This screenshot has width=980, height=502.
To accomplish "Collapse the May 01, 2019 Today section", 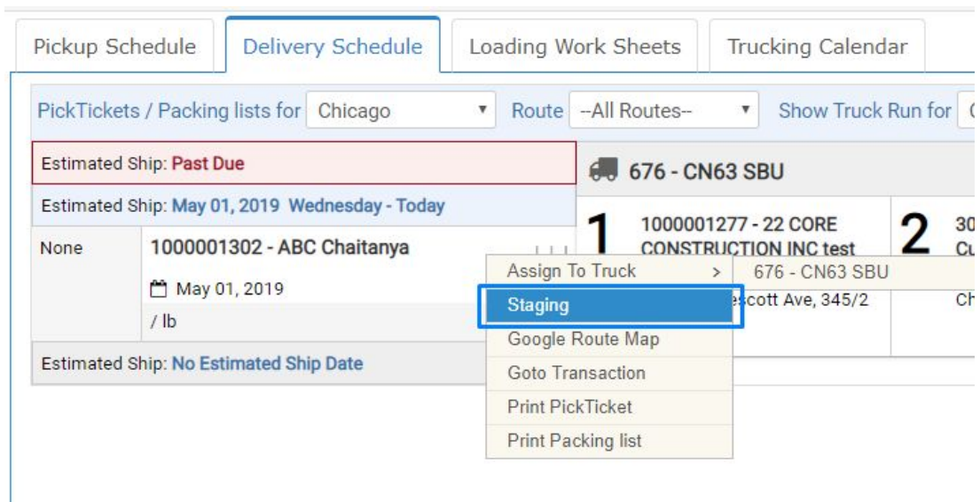I will tap(303, 206).
